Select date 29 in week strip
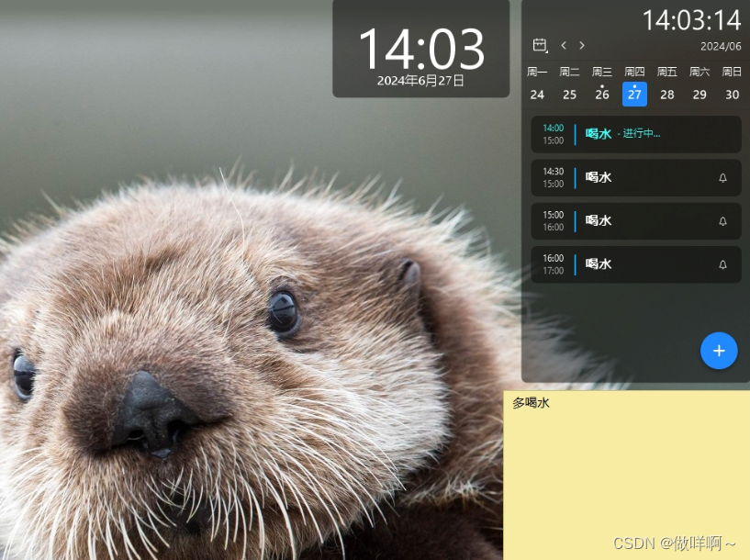This screenshot has height=560, width=750. (x=700, y=95)
